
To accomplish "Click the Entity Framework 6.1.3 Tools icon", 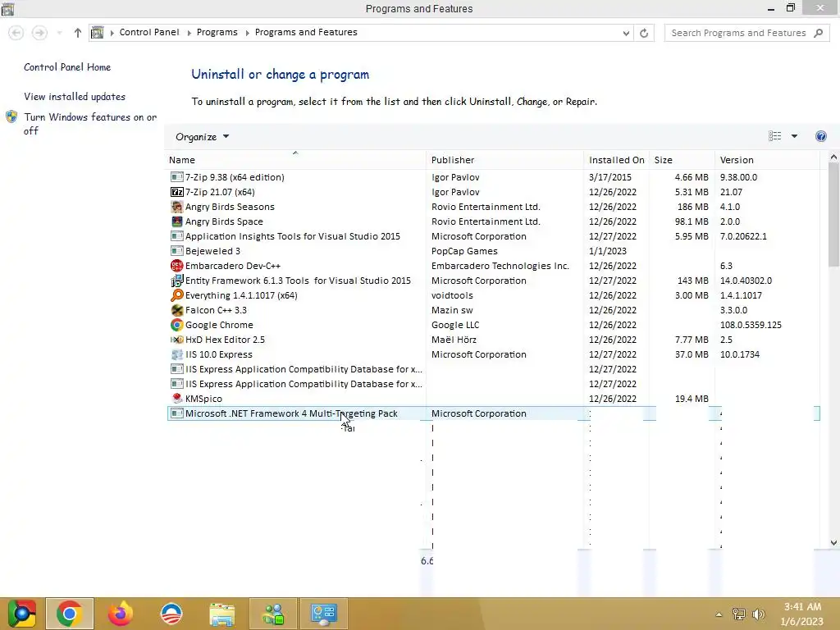I will click(177, 281).
